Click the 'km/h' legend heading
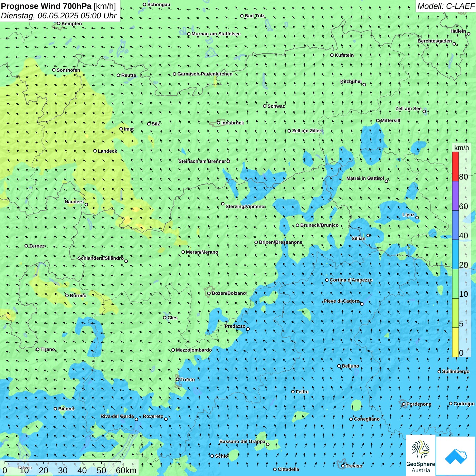This screenshot has width=476, height=476. (461, 148)
